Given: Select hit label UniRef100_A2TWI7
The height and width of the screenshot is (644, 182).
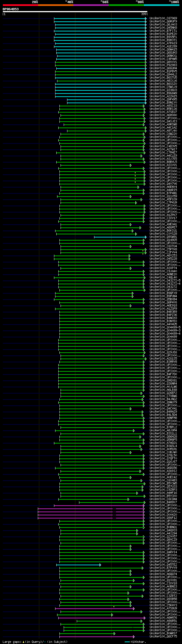Looking at the screenshot, I should pos(163,150).
